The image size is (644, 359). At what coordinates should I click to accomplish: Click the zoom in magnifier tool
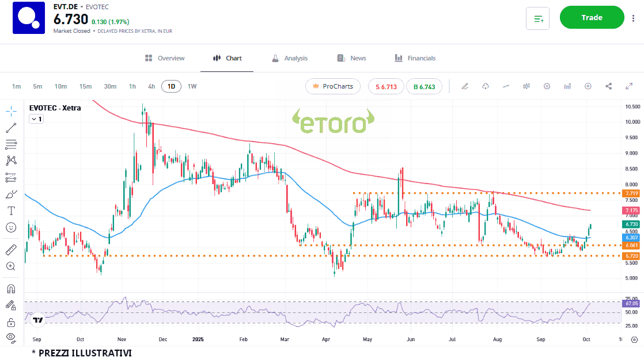[x=11, y=266]
